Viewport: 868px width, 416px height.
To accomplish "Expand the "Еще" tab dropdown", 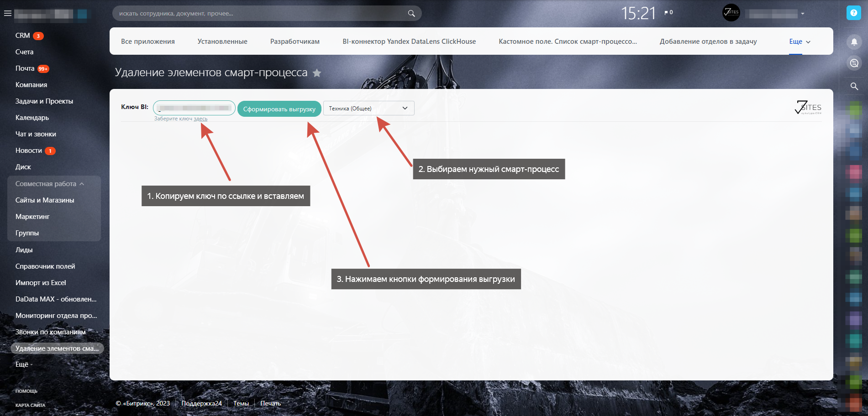I will pos(800,42).
